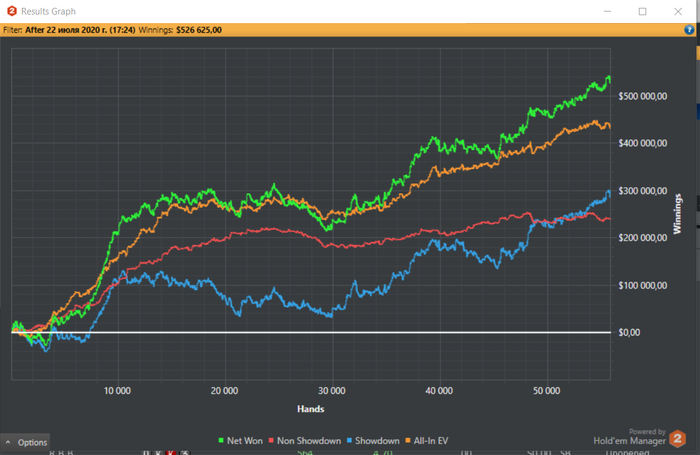Image resolution: width=700 pixels, height=455 pixels.
Task: Click the Hands axis title
Action: click(x=311, y=409)
